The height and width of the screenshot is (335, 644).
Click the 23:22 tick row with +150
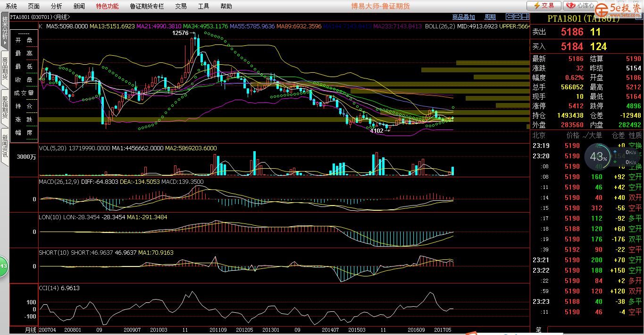point(587,270)
